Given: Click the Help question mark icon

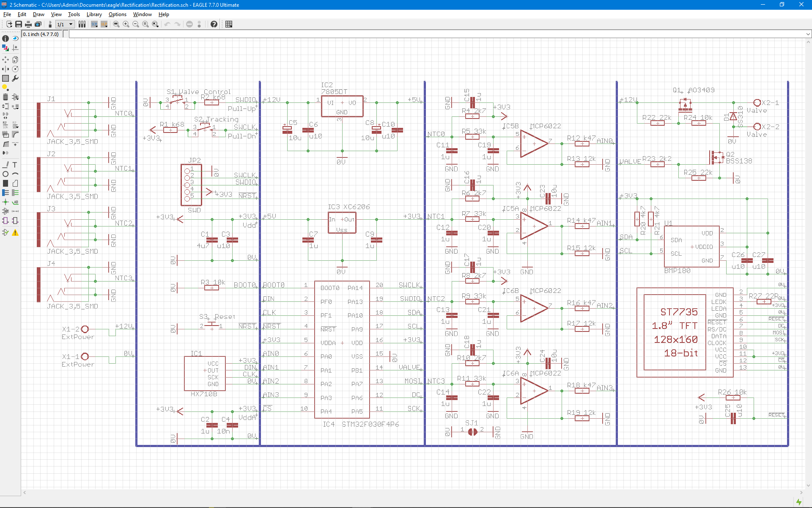Looking at the screenshot, I should tap(214, 24).
